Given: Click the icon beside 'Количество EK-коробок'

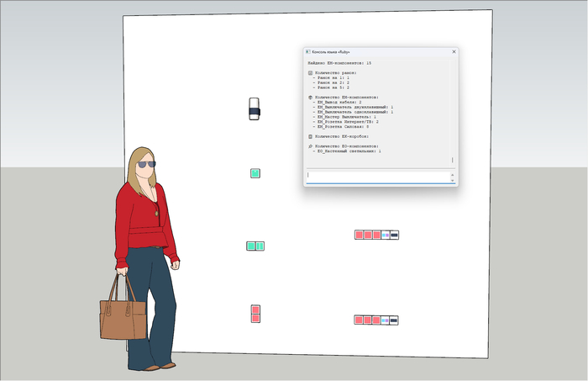Looking at the screenshot, I should pos(311,136).
